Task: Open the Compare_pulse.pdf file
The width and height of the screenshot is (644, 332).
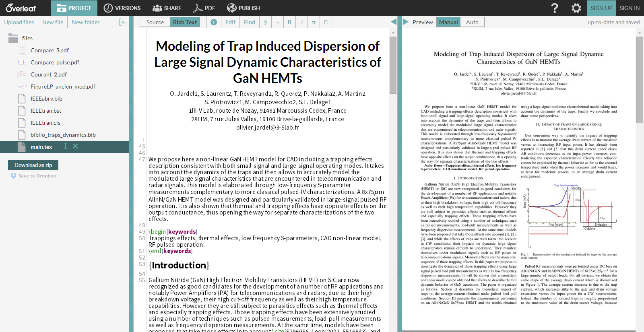Action: point(55,62)
